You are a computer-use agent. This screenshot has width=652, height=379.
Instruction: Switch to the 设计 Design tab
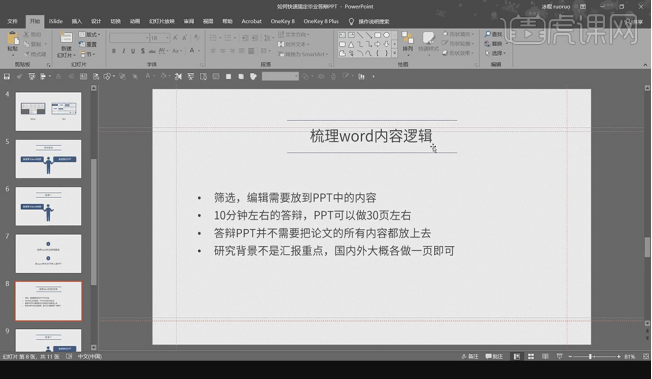click(x=96, y=21)
